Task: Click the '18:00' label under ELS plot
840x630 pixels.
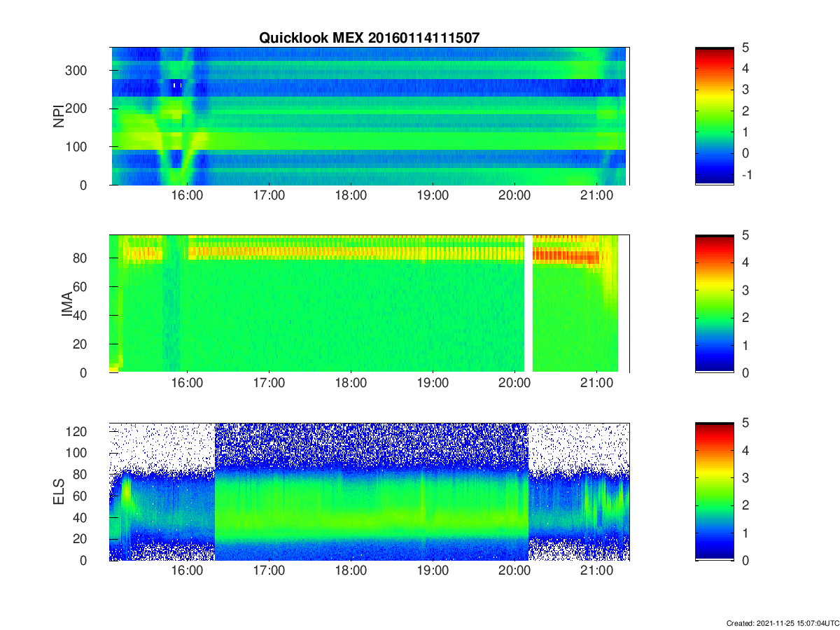Action: pyautogui.click(x=351, y=572)
